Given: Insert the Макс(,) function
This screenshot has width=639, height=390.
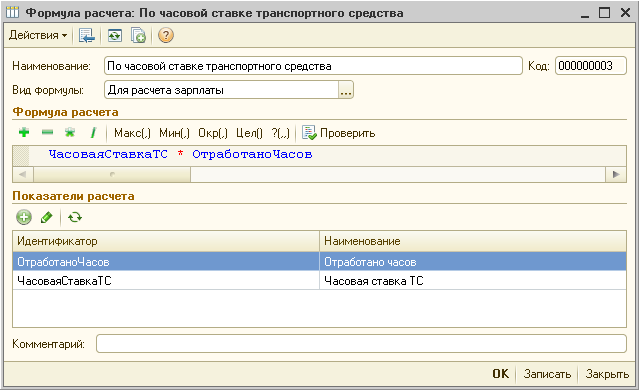Looking at the screenshot, I should click(132, 133).
